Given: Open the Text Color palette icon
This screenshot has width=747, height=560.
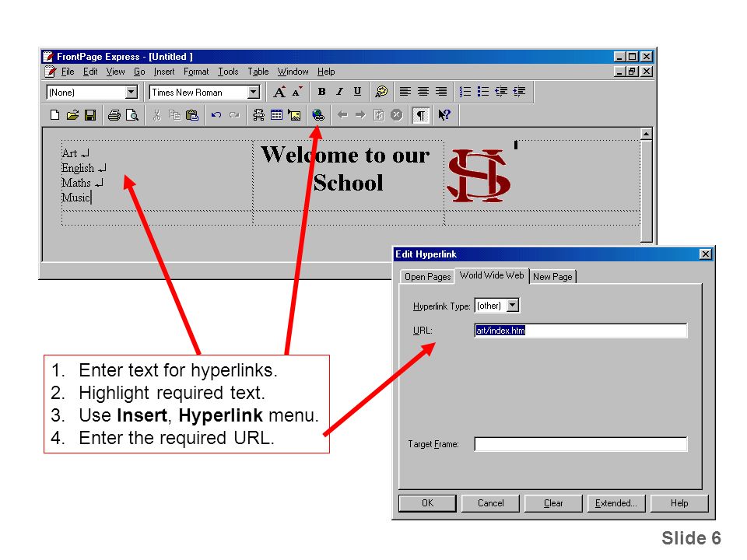Looking at the screenshot, I should click(381, 92).
